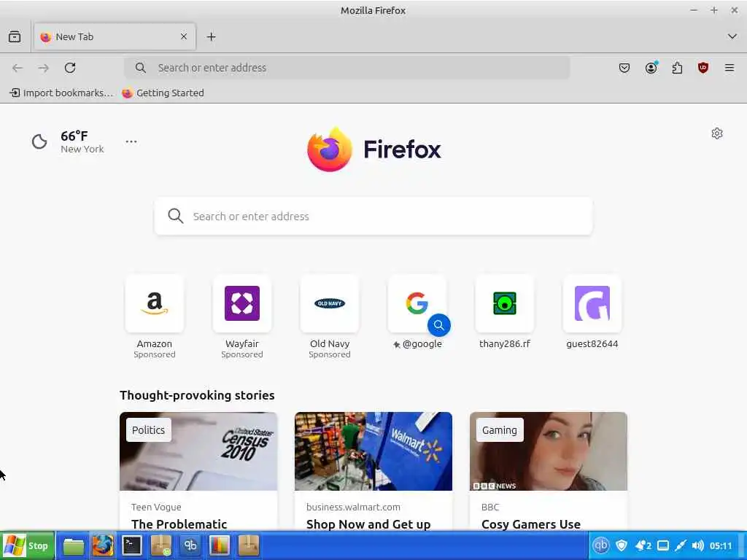
Task: Open the terminal from the taskbar
Action: pyautogui.click(x=131, y=545)
